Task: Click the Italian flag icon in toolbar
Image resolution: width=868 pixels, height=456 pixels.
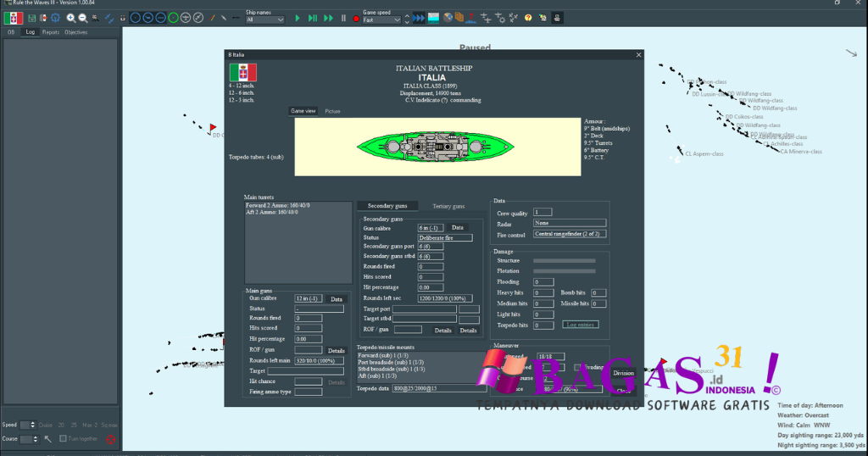Action: click(x=14, y=19)
